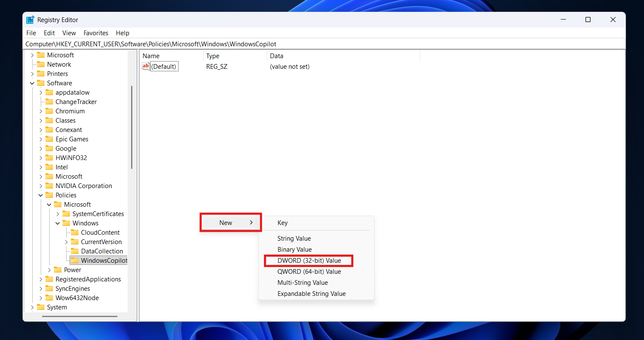
Task: Open the Favorites menu
Action: point(95,33)
